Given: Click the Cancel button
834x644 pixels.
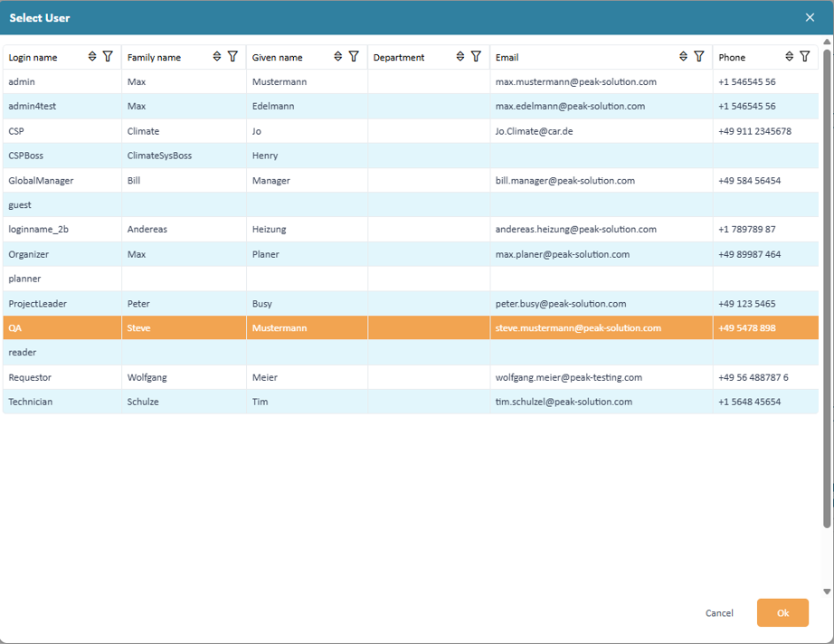Looking at the screenshot, I should pos(719,612).
